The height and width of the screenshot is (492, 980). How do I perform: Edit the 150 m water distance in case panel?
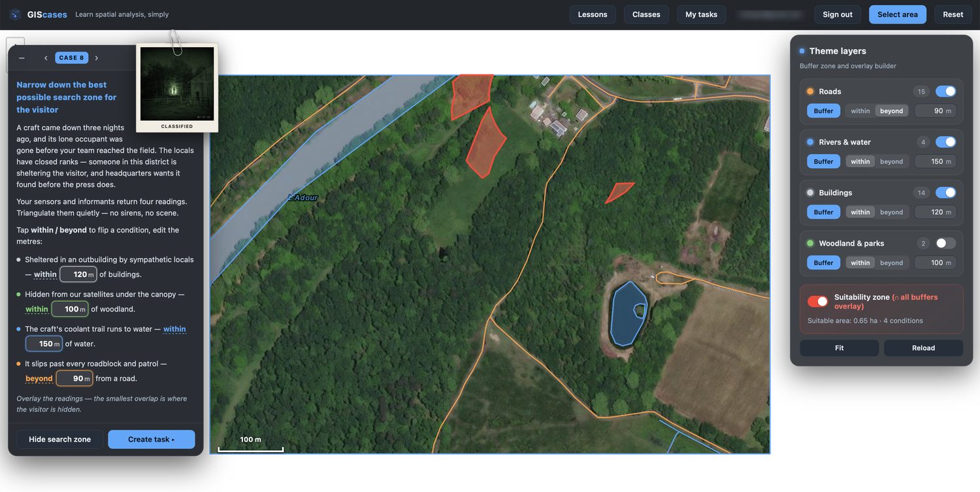tap(44, 344)
